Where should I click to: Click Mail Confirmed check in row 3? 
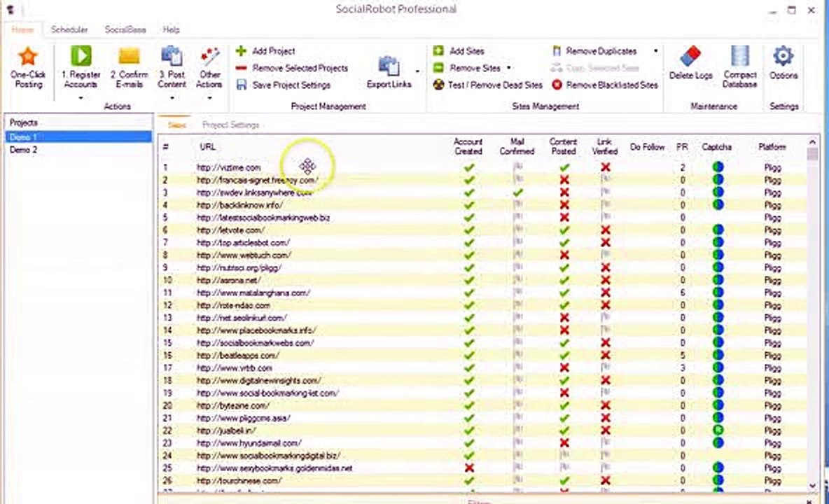(x=517, y=192)
